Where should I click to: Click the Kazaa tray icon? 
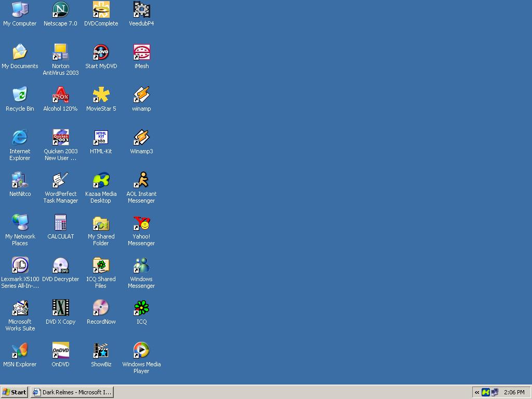click(x=486, y=393)
